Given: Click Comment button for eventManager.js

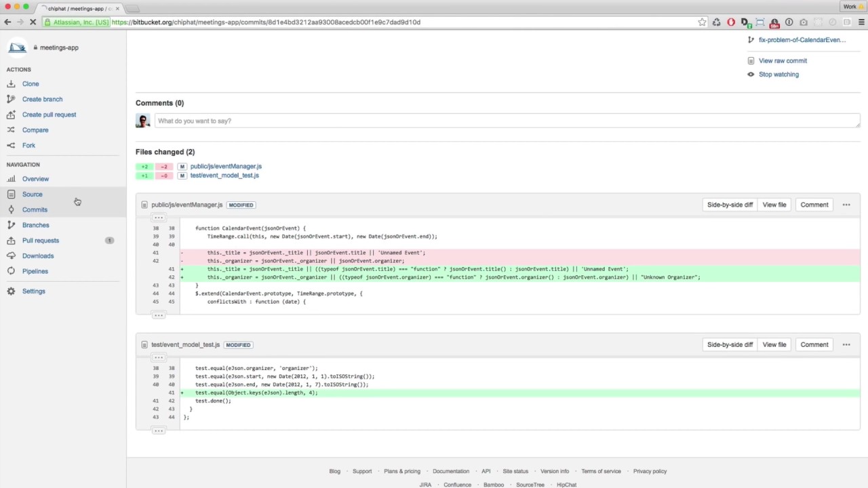Looking at the screenshot, I should click(x=814, y=205).
